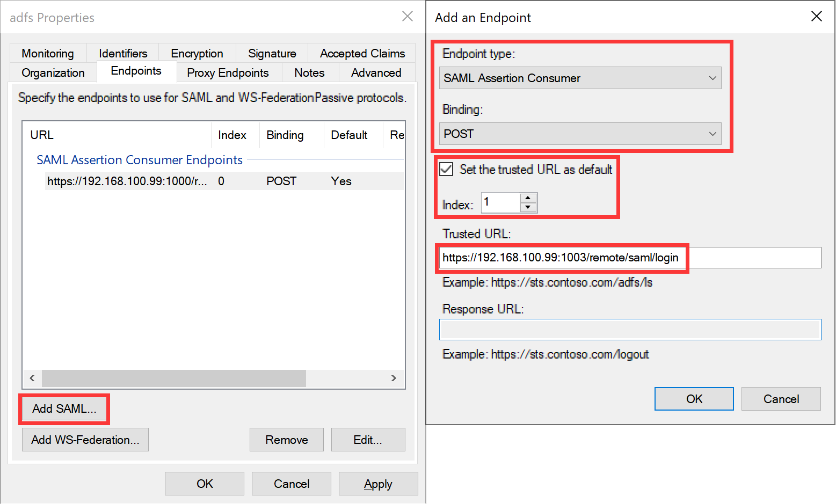Open the Endpoint type dropdown
This screenshot has height=504, width=836.
[x=580, y=78]
